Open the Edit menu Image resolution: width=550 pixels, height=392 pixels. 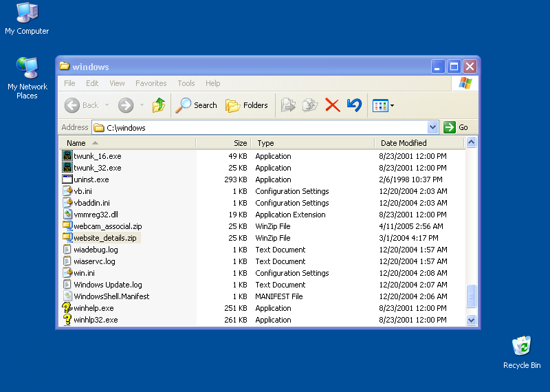(x=92, y=83)
